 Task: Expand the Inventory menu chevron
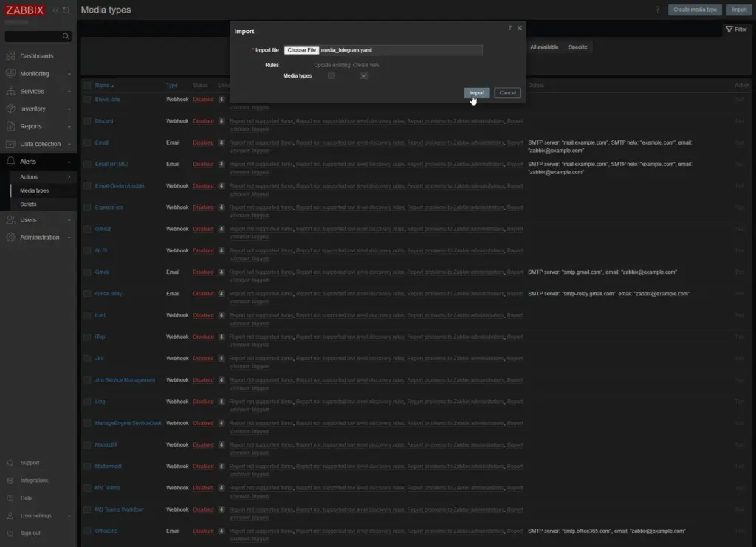[x=69, y=109]
